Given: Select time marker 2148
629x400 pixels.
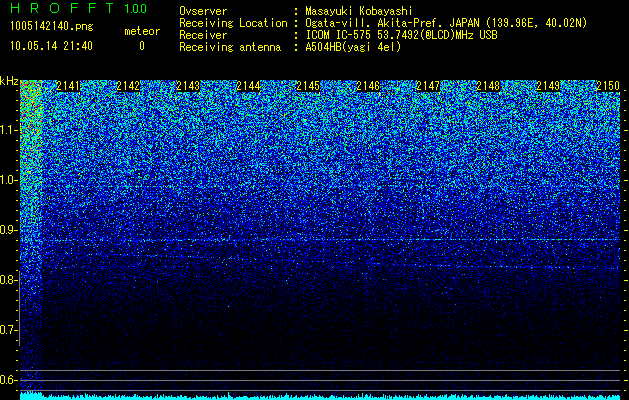Looking at the screenshot, I should pos(488,86).
